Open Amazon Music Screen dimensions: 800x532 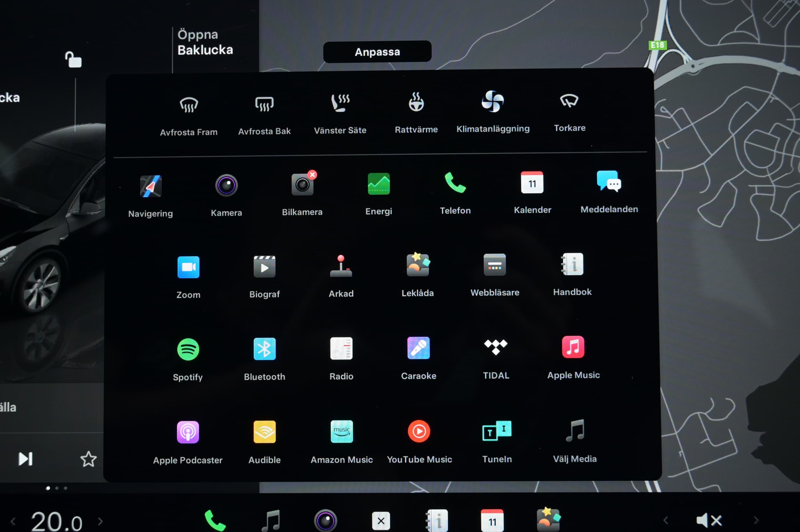point(342,432)
